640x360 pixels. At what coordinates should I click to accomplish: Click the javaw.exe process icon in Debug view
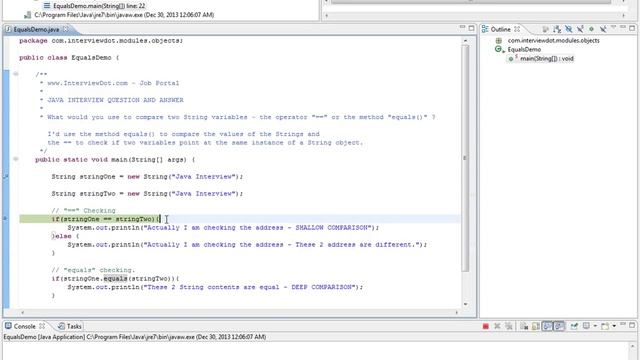[27, 15]
